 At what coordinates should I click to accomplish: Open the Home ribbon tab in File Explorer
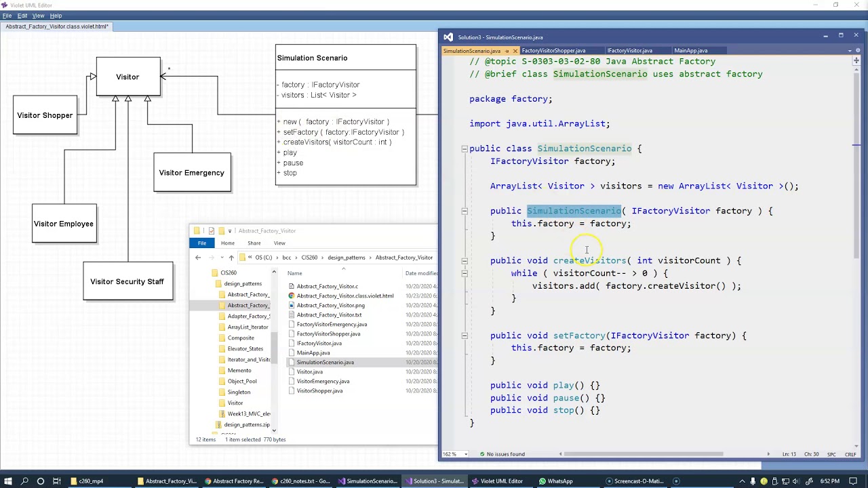(228, 243)
